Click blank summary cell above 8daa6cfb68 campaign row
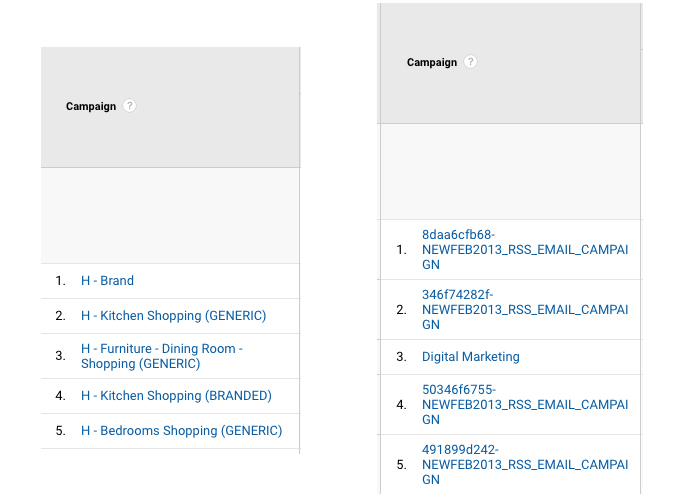The image size is (700, 500). coord(510,171)
